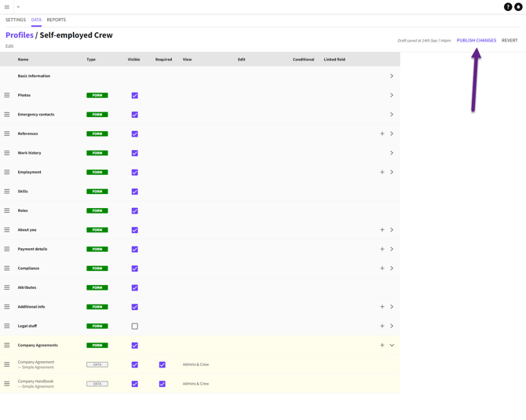Grab the drag handle for Employment row
526x420 pixels.
[7, 172]
